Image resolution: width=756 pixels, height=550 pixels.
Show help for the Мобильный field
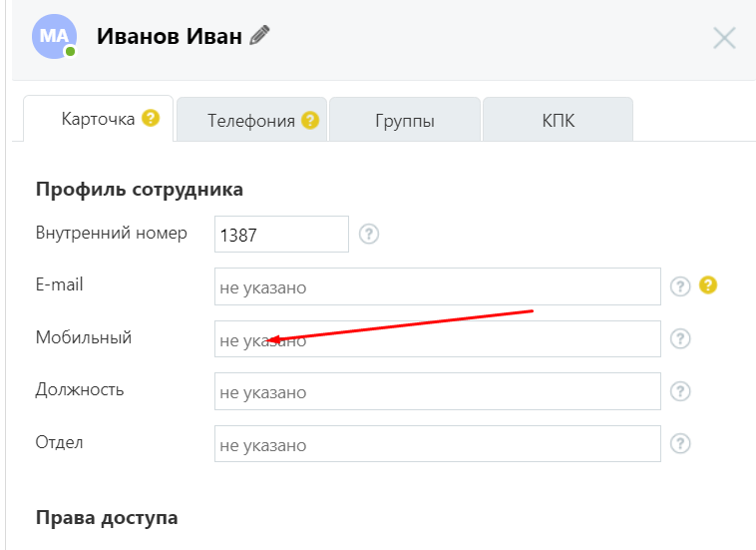tap(680, 338)
